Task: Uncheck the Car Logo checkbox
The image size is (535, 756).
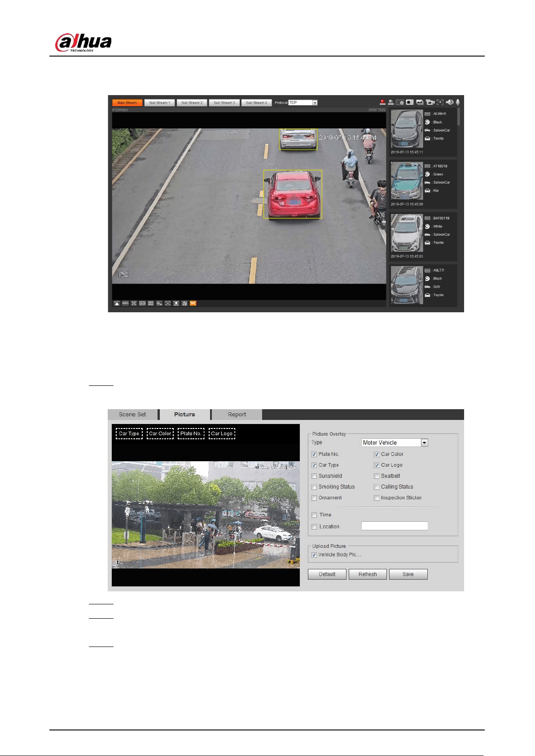Action: point(377,465)
